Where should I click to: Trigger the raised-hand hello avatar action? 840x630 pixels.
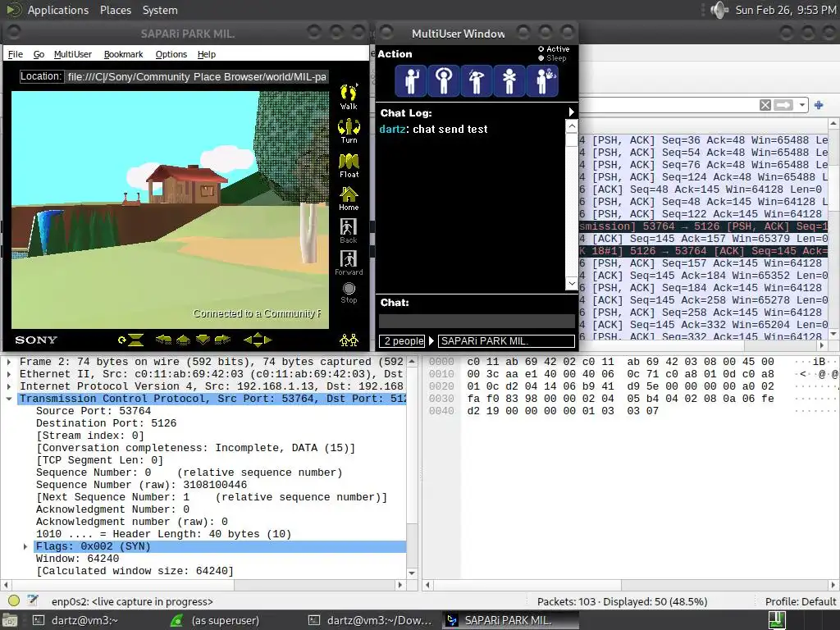pos(411,81)
